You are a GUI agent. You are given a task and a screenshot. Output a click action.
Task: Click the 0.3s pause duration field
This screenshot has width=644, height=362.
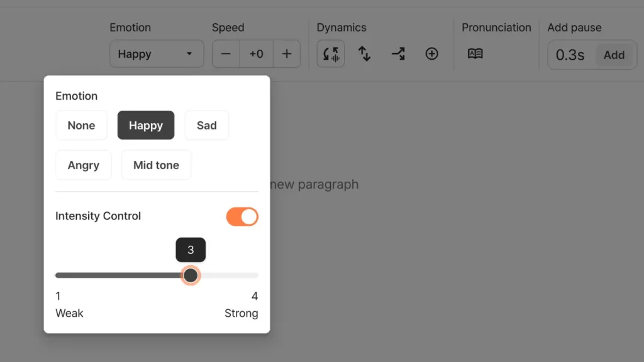coord(570,55)
